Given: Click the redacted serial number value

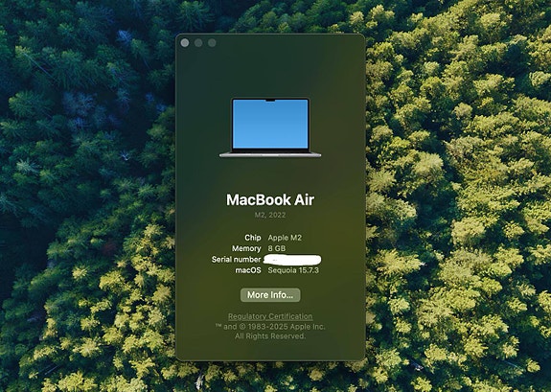Looking at the screenshot, I should tap(292, 260).
